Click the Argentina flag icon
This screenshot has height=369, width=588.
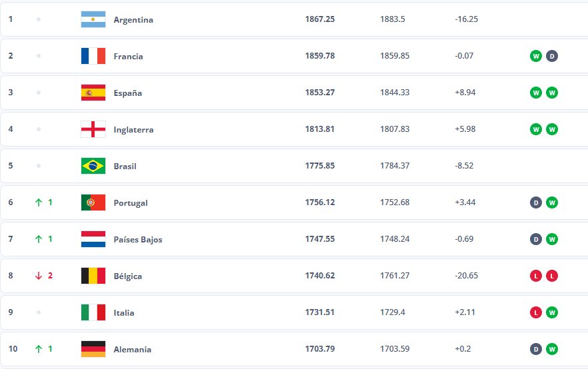[x=93, y=19]
